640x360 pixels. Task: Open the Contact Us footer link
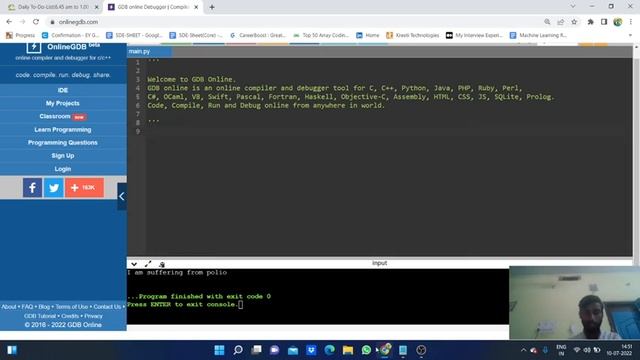coord(107,307)
